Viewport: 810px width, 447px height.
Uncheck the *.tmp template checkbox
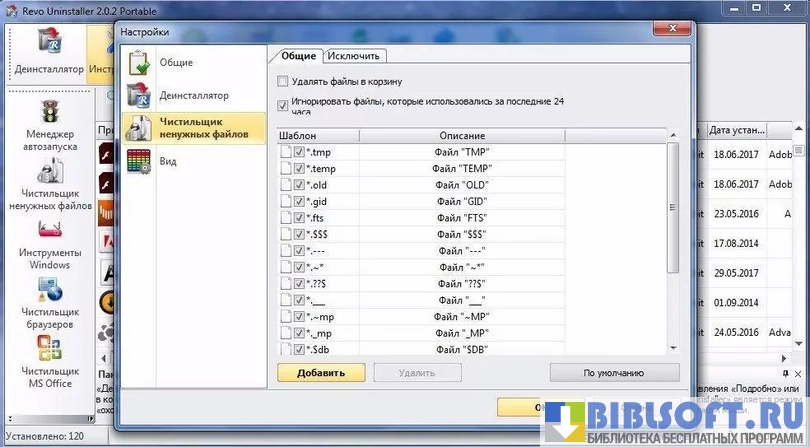click(300, 152)
